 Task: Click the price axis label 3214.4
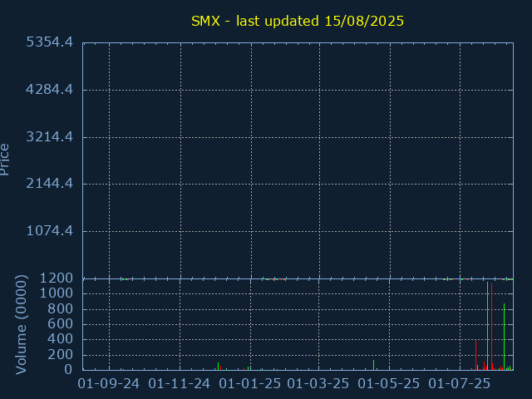pos(50,136)
